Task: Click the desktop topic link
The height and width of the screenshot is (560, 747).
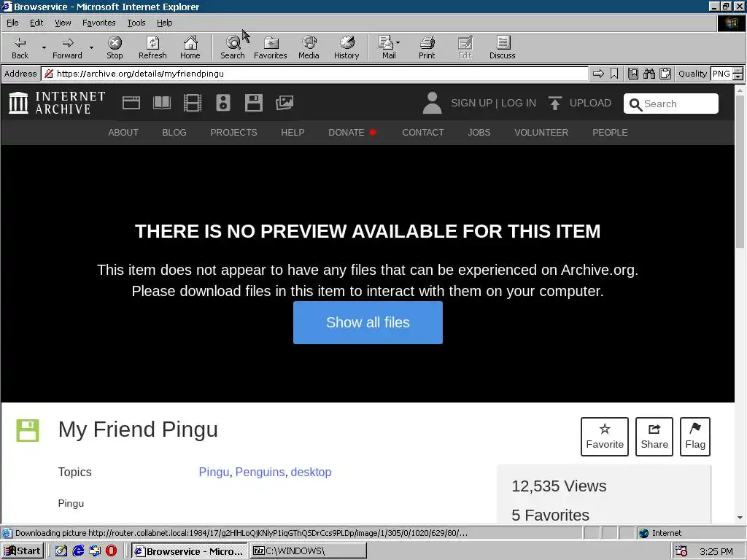Action: point(311,472)
